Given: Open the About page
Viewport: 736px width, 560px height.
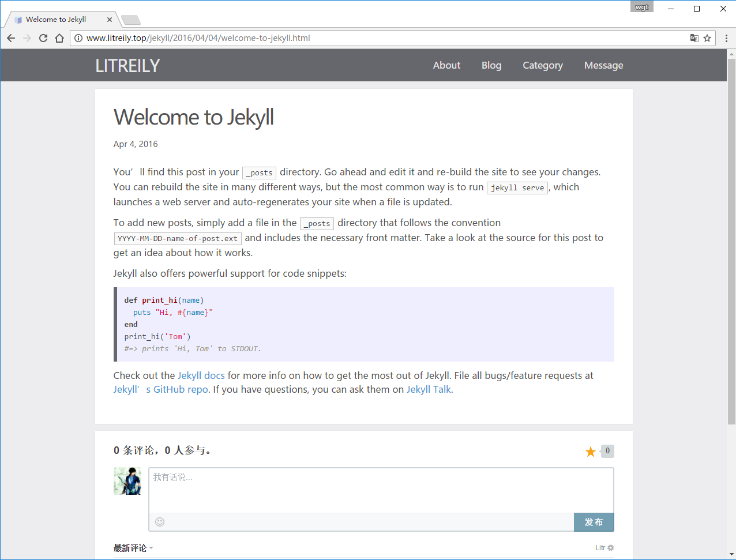Looking at the screenshot, I should pyautogui.click(x=446, y=65).
